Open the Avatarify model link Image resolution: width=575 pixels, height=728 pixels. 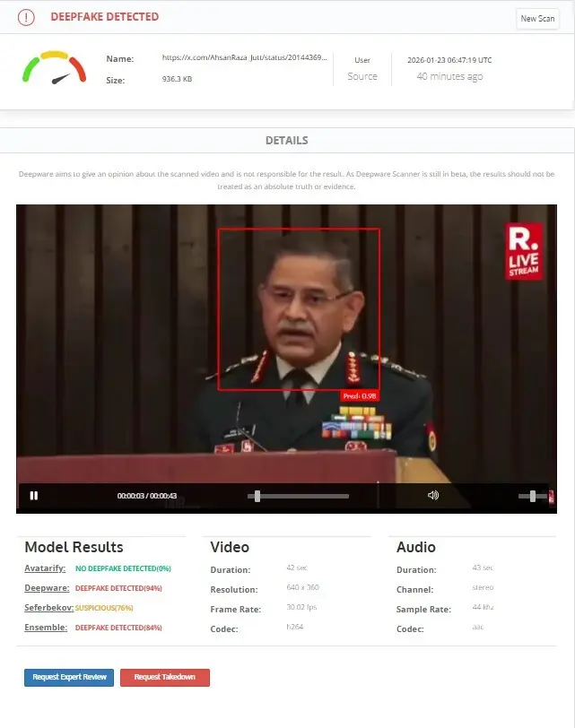point(45,568)
